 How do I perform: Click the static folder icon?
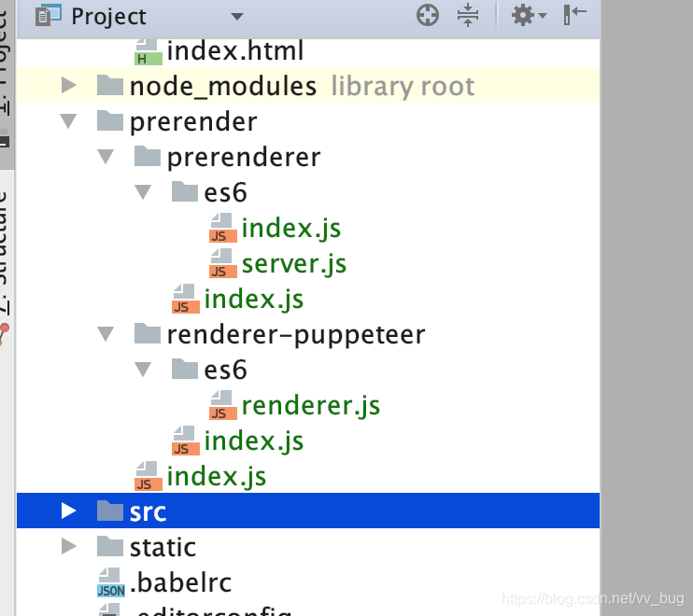tap(110, 546)
